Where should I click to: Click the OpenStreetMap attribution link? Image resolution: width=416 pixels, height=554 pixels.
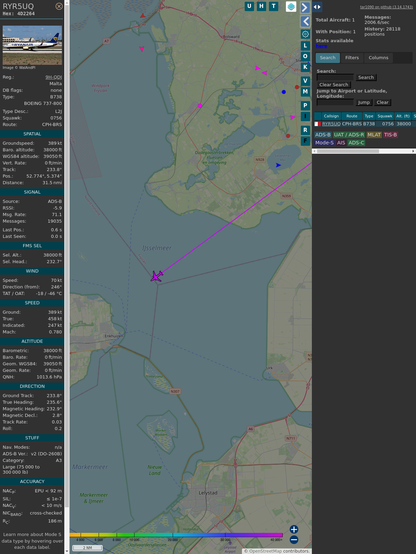(266, 551)
